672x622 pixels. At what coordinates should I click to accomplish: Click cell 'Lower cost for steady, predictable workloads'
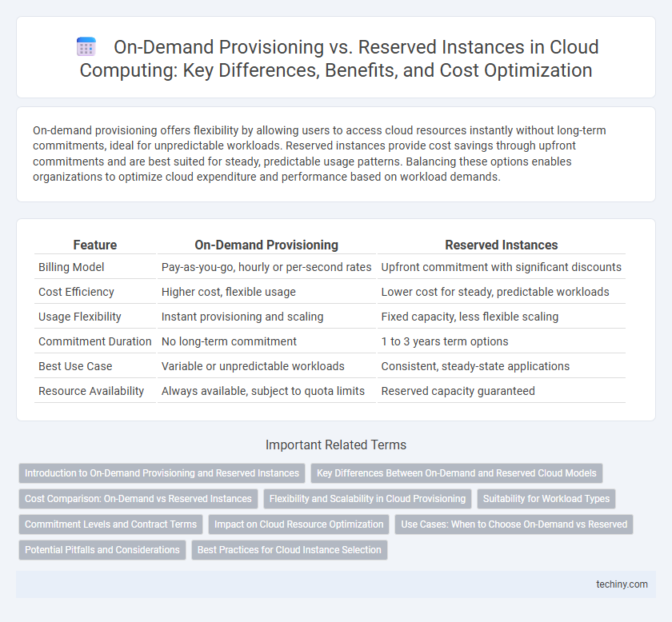click(x=501, y=292)
